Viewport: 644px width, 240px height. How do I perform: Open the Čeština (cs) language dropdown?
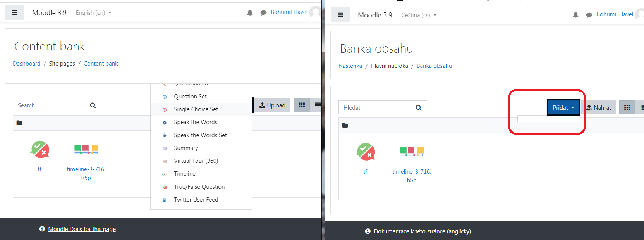pyautogui.click(x=419, y=15)
